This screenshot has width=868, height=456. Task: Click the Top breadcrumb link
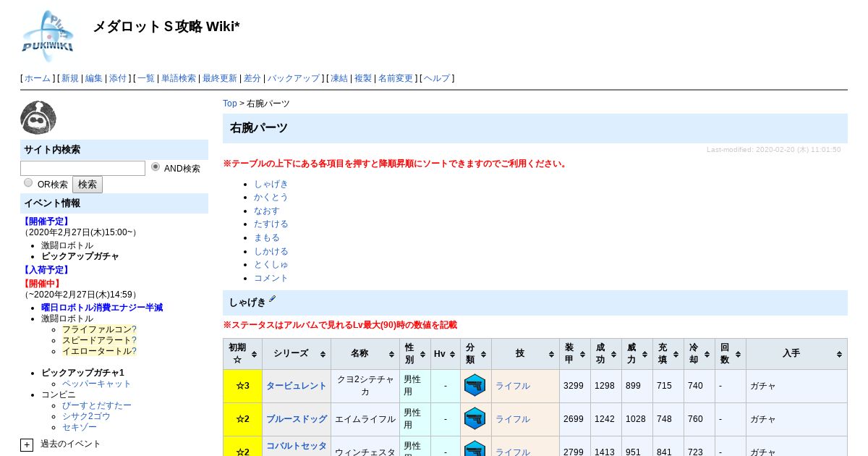pos(230,104)
